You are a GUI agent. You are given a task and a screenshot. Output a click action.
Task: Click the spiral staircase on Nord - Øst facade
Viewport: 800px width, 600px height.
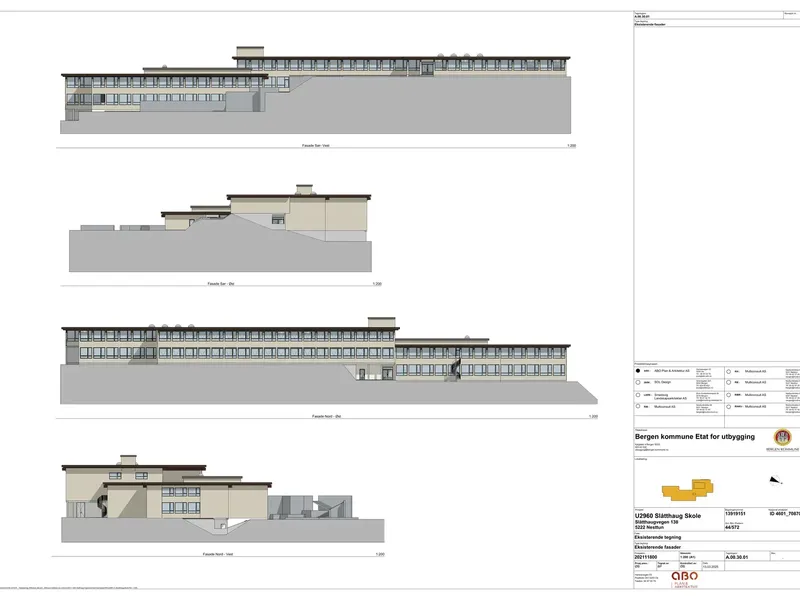[x=454, y=369]
